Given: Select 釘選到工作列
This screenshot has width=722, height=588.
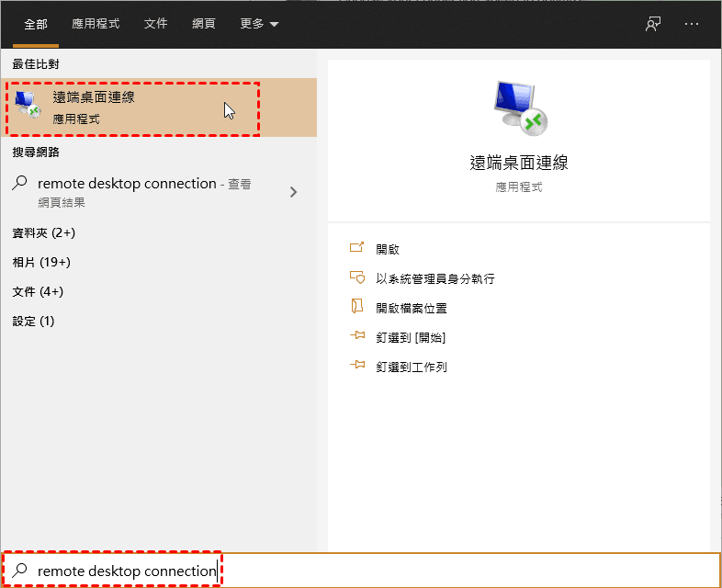Looking at the screenshot, I should click(412, 367).
